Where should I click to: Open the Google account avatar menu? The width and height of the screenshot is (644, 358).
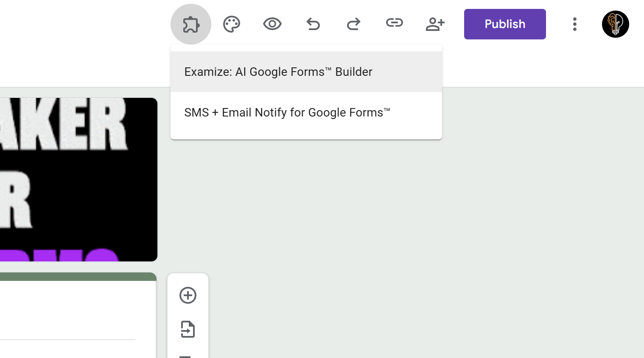(x=616, y=24)
